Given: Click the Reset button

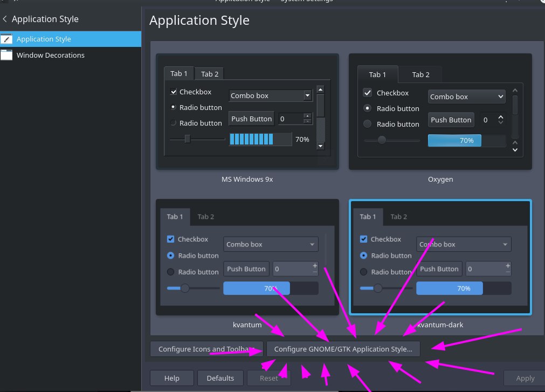Looking at the screenshot, I should (x=268, y=378).
